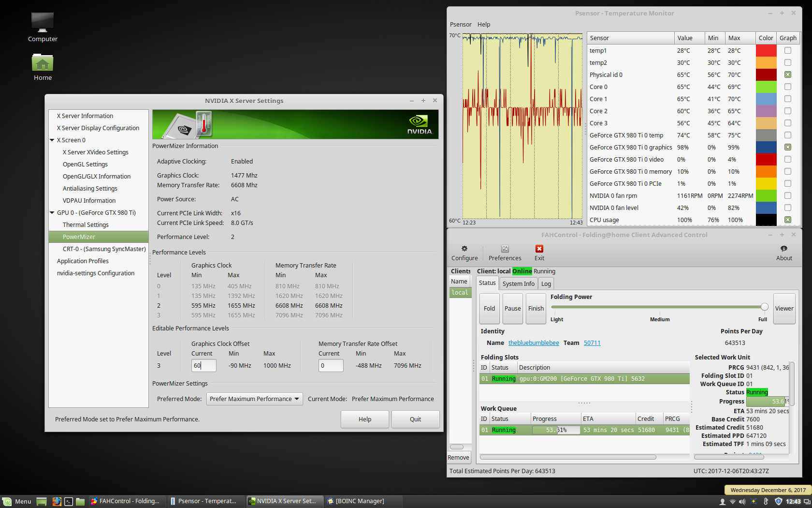Open the Mint Menu button
Screen dimensions: 812x508
[x=17, y=501]
